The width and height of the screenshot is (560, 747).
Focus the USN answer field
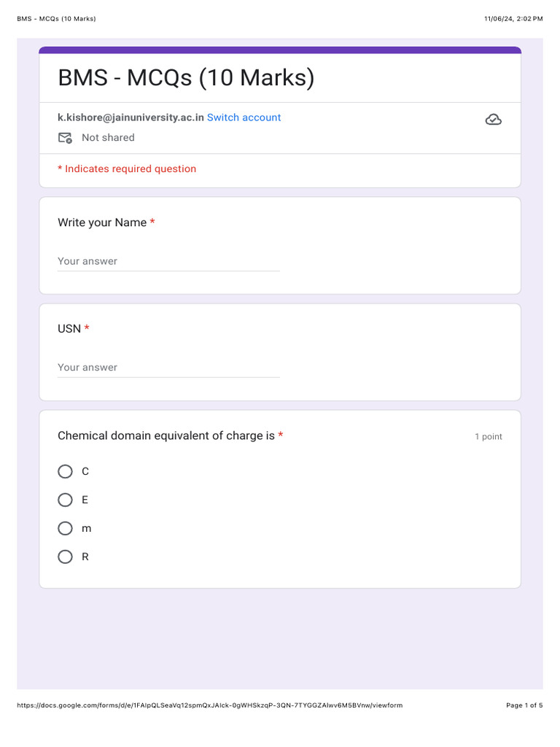coord(168,367)
